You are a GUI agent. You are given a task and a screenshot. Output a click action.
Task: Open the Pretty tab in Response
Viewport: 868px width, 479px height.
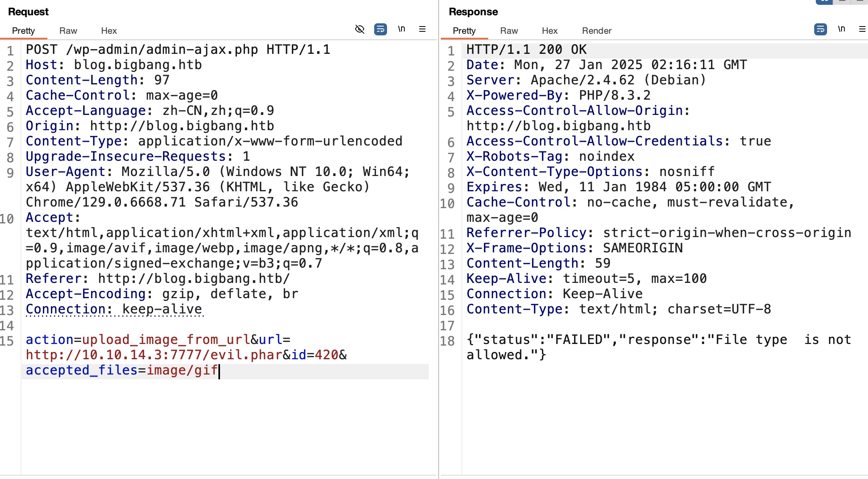pos(464,31)
